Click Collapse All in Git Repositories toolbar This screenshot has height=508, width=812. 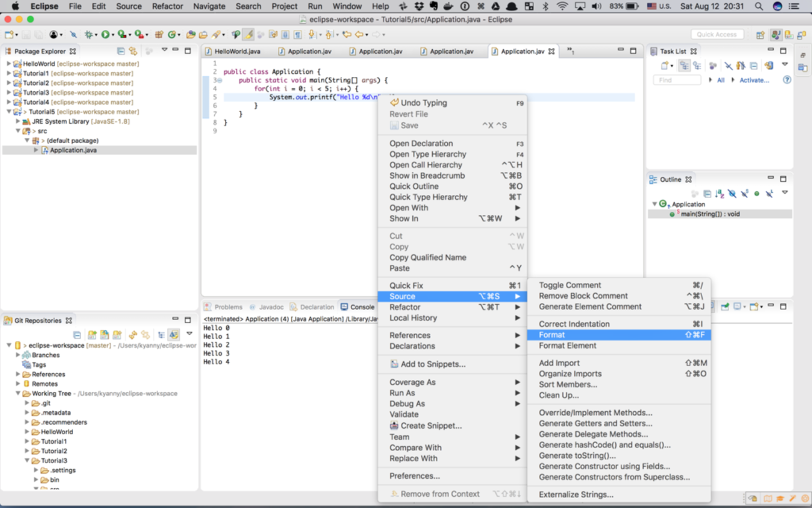tap(77, 336)
